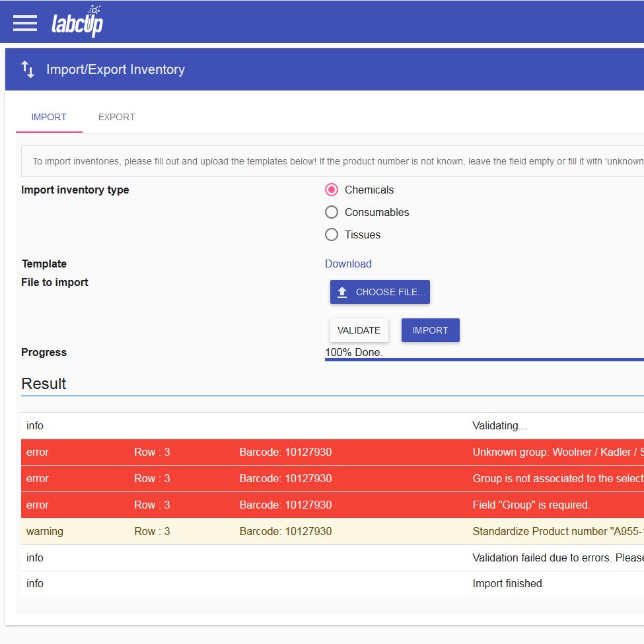644x644 pixels.
Task: Click the 'Validating...' info message
Action: [499, 426]
